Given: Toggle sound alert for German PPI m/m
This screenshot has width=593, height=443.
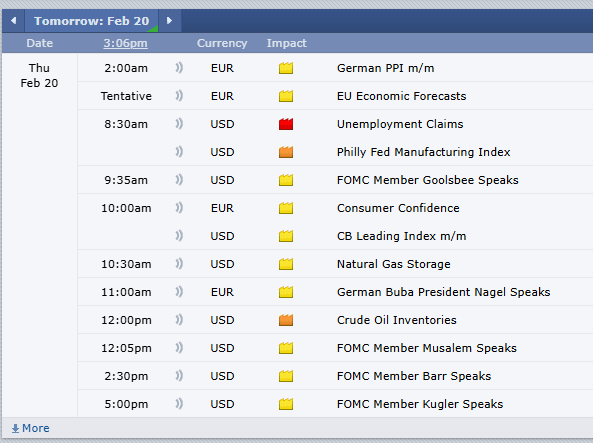Looking at the screenshot, I should click(179, 68).
